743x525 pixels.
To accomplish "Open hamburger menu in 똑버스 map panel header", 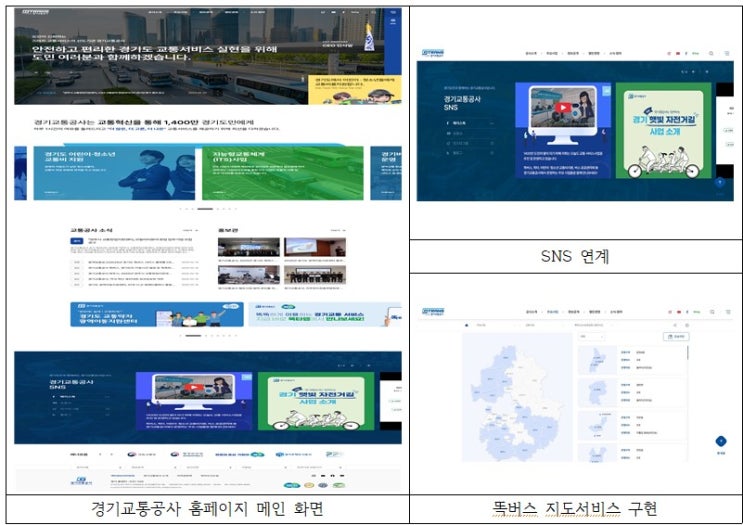I will [728, 312].
